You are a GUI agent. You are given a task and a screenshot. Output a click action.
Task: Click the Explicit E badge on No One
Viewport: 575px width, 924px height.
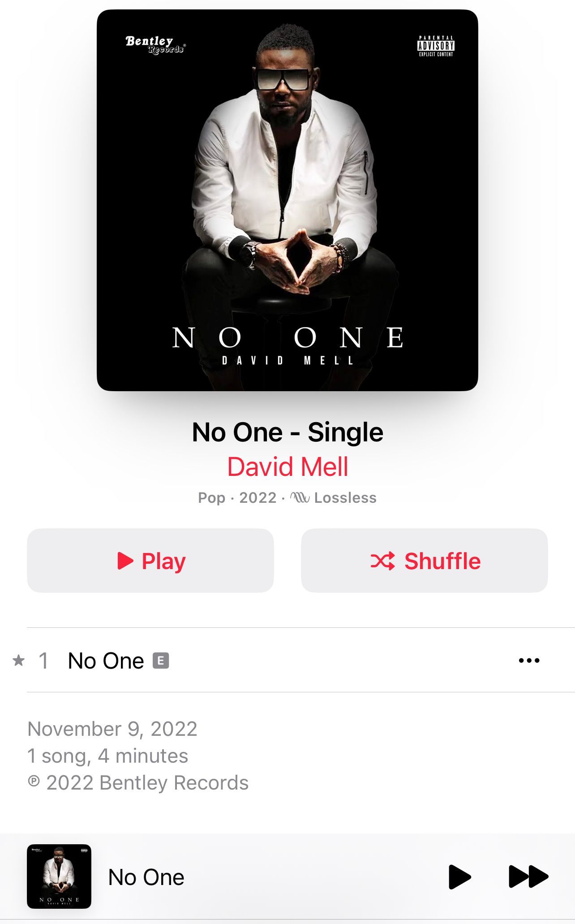tap(161, 661)
